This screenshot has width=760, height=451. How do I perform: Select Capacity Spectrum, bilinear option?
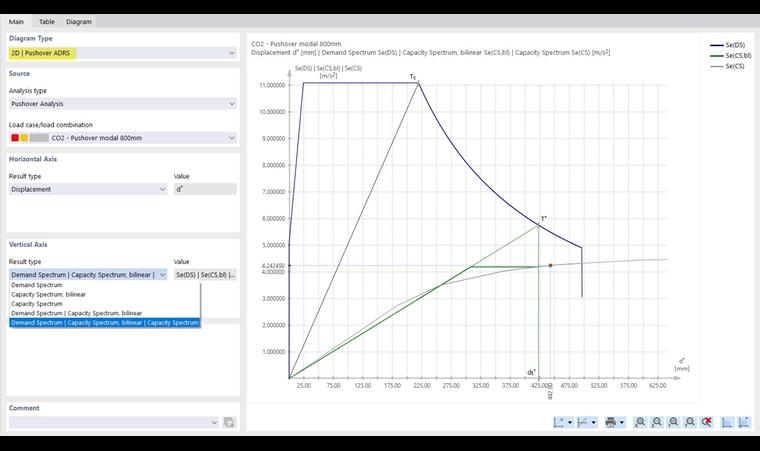coord(104,294)
